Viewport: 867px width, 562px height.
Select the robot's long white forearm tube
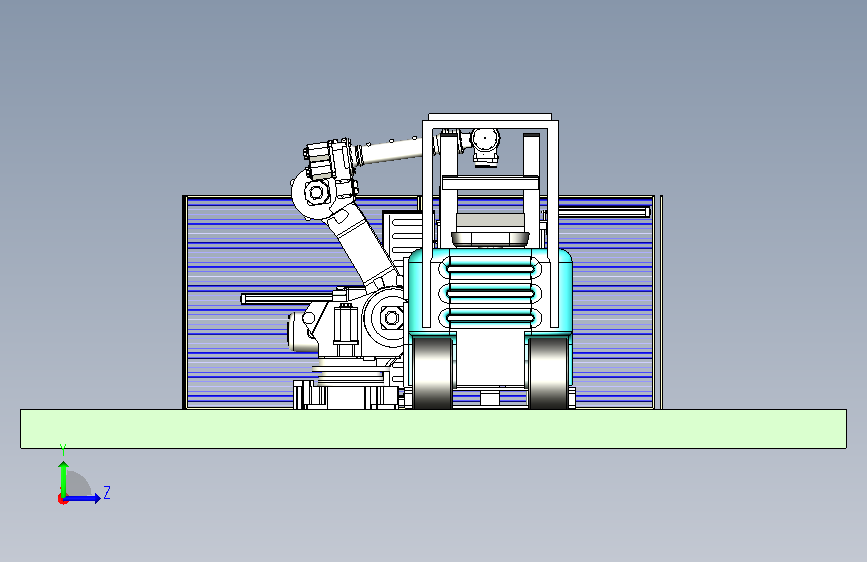pos(391,151)
